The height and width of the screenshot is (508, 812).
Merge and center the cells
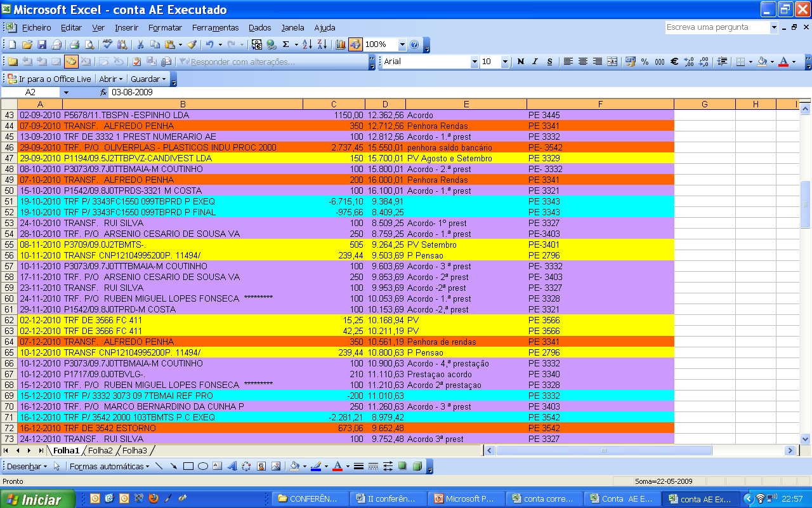point(612,62)
